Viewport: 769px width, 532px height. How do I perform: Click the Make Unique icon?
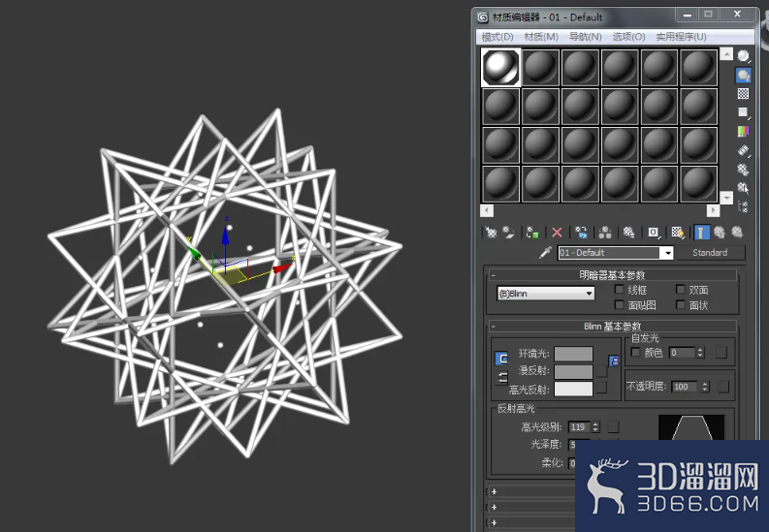(605, 233)
